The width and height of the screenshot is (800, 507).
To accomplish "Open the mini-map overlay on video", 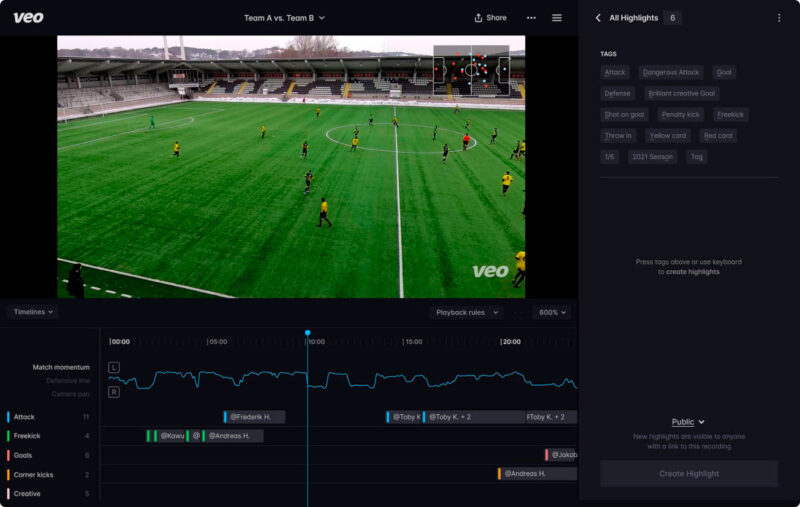I will 471,69.
